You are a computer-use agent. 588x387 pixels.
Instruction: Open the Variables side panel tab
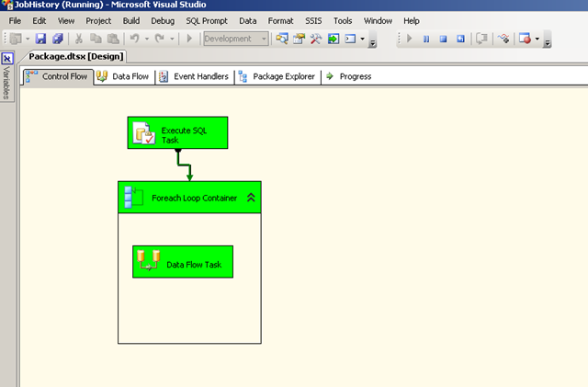(6, 77)
